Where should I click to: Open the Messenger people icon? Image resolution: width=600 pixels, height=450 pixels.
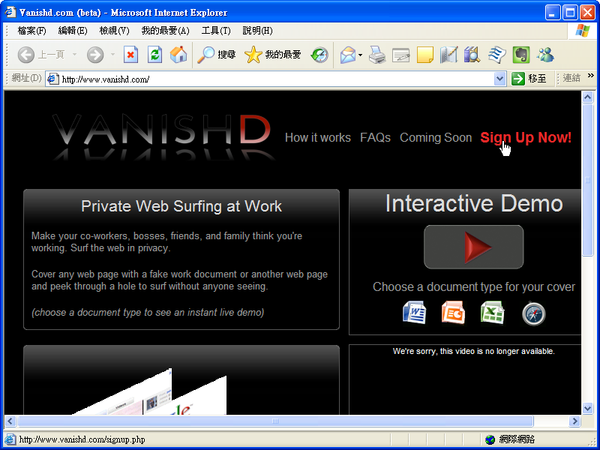545,55
